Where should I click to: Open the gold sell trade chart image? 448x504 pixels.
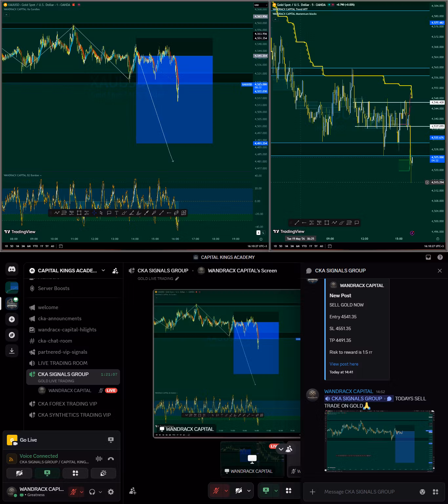coord(379,441)
